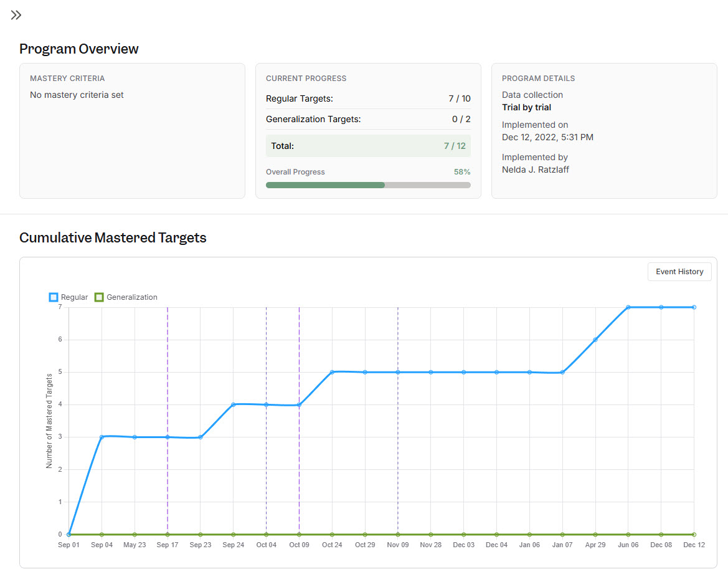
Task: Click the implementer name 'Nelda J. Ratzlaff'
Action: 536,170
